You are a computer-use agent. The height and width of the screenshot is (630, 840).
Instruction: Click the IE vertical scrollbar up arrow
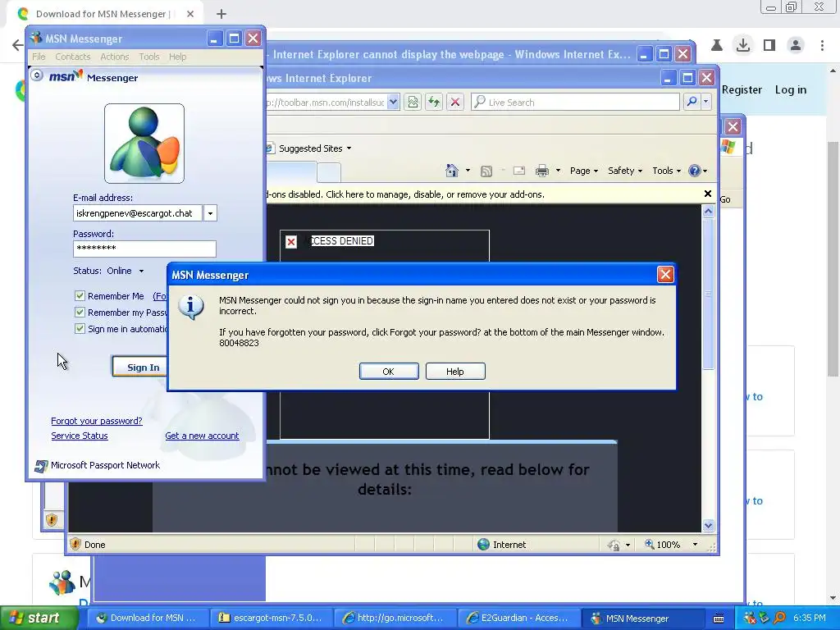click(708, 212)
